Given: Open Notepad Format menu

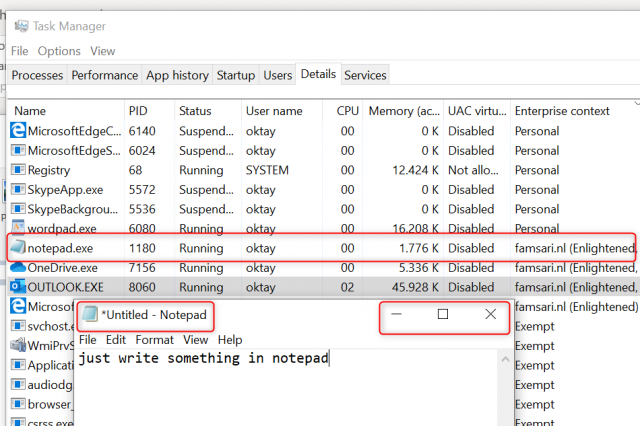Looking at the screenshot, I should click(x=155, y=339).
